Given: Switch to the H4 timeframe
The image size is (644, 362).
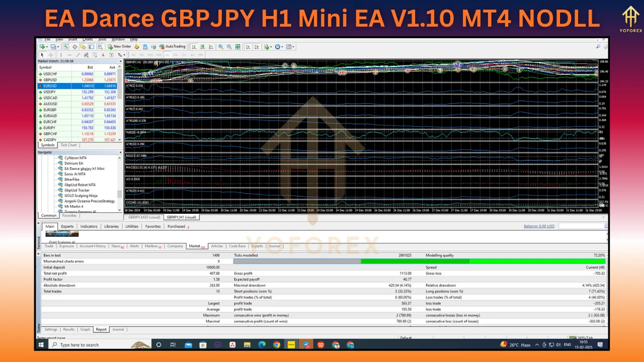Looking at the screenshot, I should click(175, 55).
